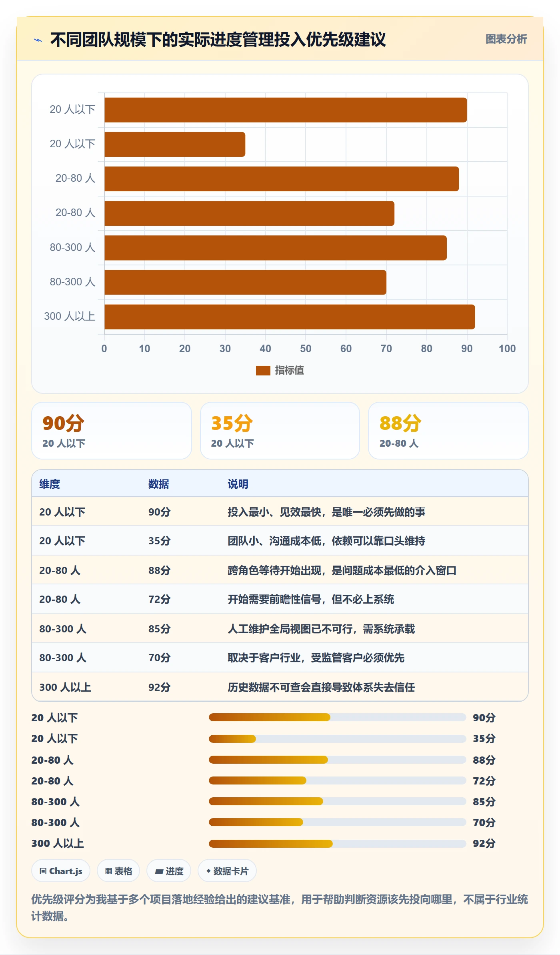Screen dimensions: 560x955
Task: Click the 数据卡片 tag chip
Action: 227,871
